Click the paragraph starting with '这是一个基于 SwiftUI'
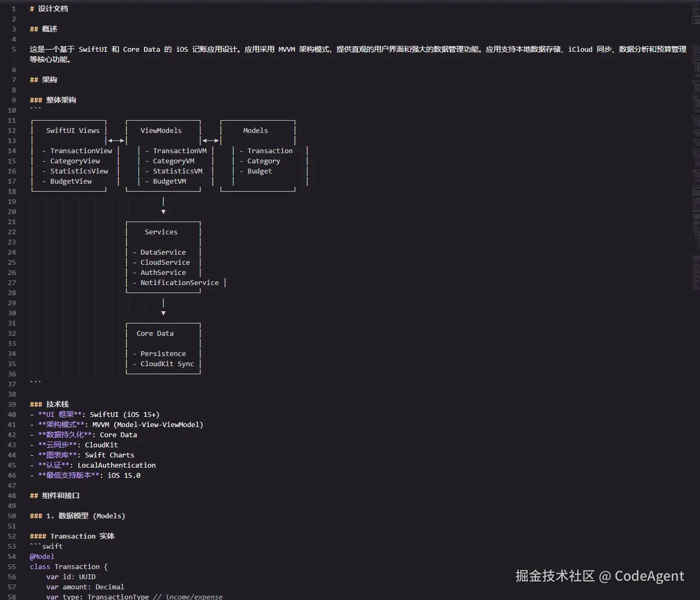The image size is (700, 600). click(x=358, y=54)
